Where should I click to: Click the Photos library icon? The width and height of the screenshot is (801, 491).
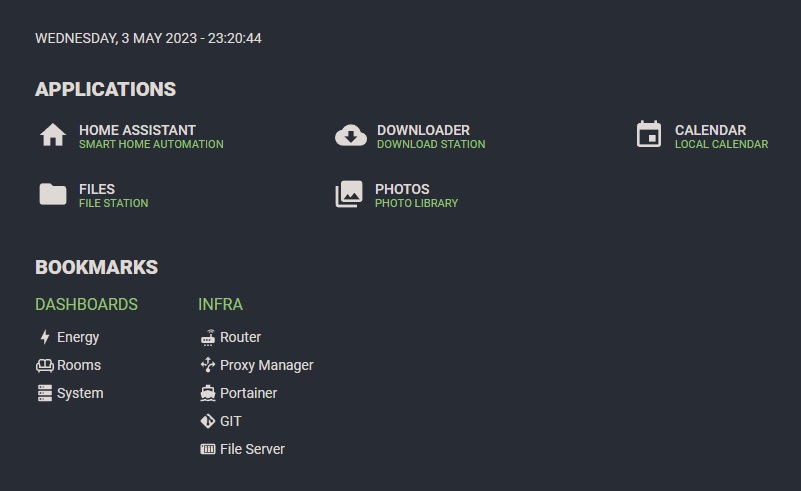pyautogui.click(x=349, y=194)
